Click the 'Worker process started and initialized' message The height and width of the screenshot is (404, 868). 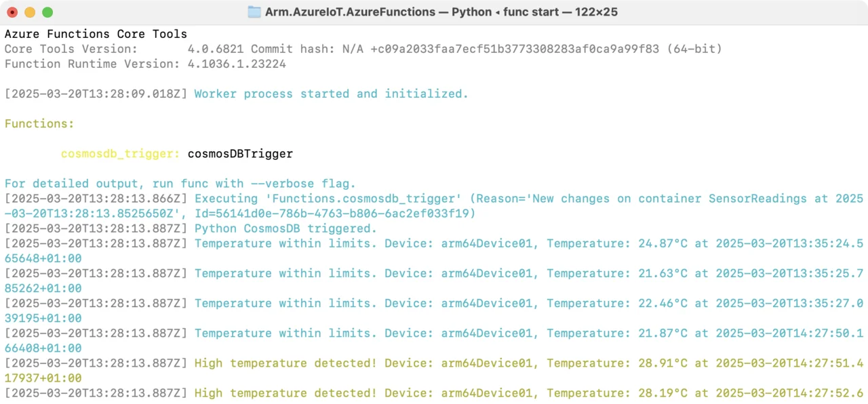[x=331, y=94]
